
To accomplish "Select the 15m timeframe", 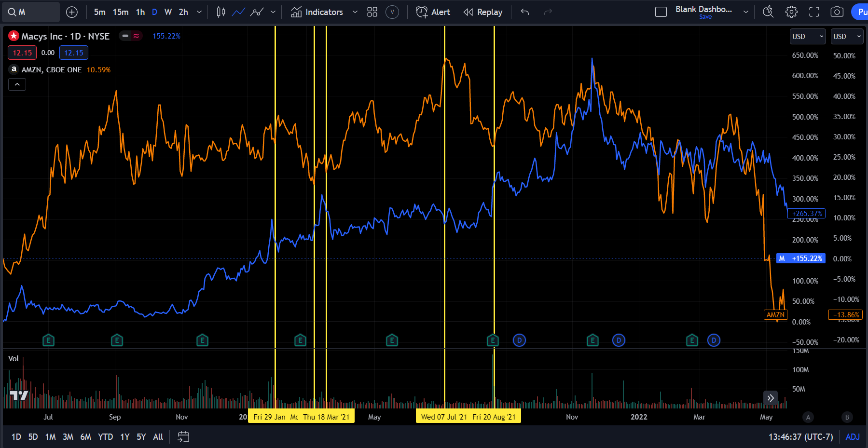I will click(x=121, y=12).
